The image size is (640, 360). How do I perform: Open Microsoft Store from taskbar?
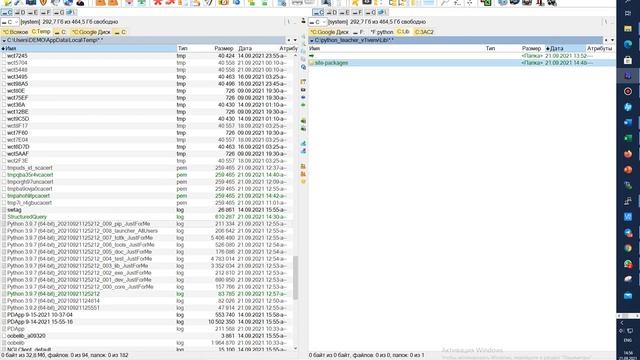pyautogui.click(x=628, y=60)
